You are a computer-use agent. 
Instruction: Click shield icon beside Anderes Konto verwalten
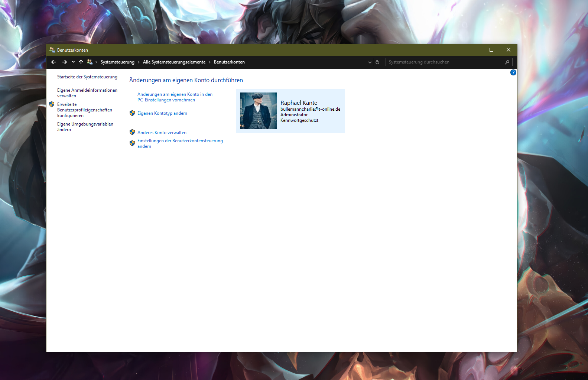tap(132, 132)
